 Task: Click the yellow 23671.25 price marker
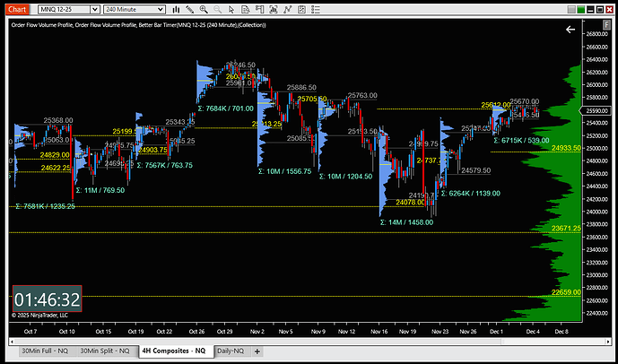click(566, 229)
